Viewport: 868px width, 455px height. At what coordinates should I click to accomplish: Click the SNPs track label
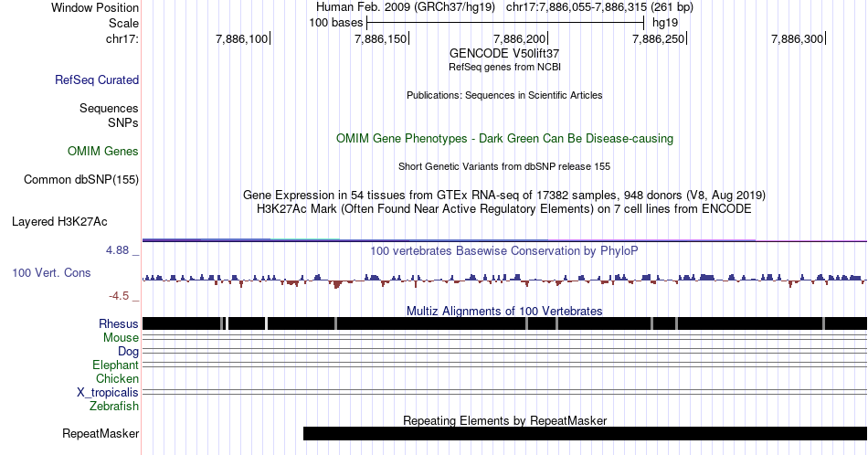(123, 122)
